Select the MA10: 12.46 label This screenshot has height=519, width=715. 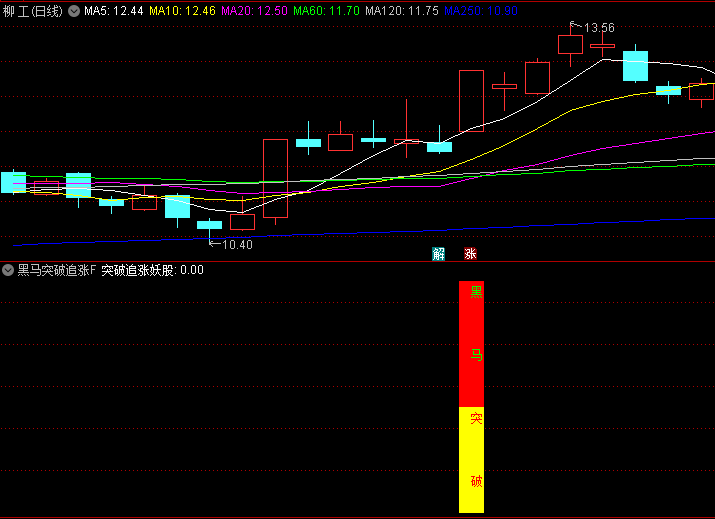[x=182, y=11]
